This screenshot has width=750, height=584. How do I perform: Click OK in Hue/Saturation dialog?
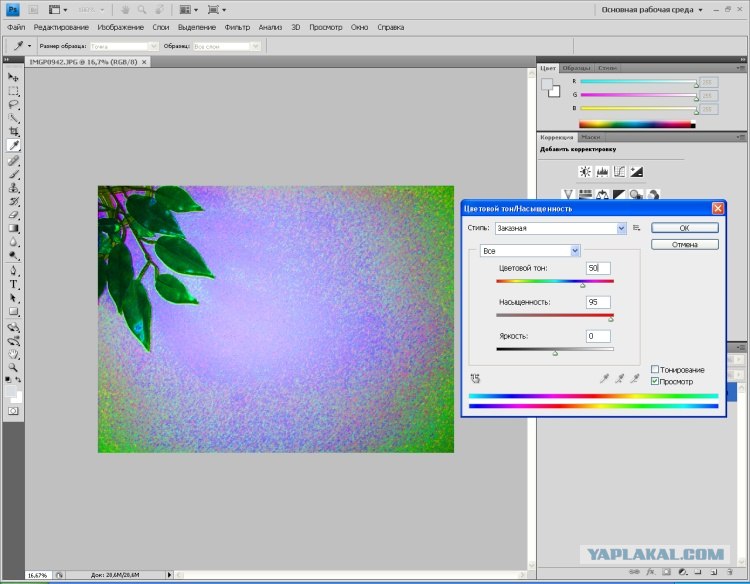684,228
